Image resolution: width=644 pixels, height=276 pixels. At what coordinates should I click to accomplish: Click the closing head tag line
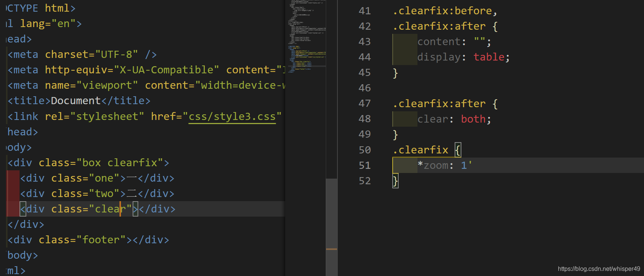[22, 132]
